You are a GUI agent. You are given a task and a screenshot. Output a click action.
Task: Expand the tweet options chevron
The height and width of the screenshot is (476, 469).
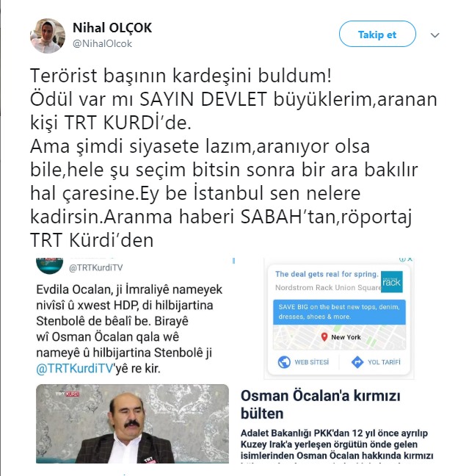click(435, 35)
